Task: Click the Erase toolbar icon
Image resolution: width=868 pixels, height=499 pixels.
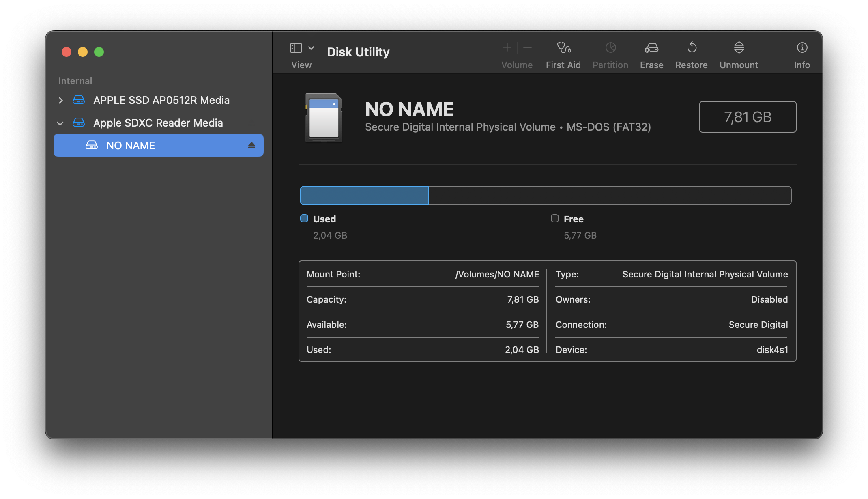Action: [651, 48]
